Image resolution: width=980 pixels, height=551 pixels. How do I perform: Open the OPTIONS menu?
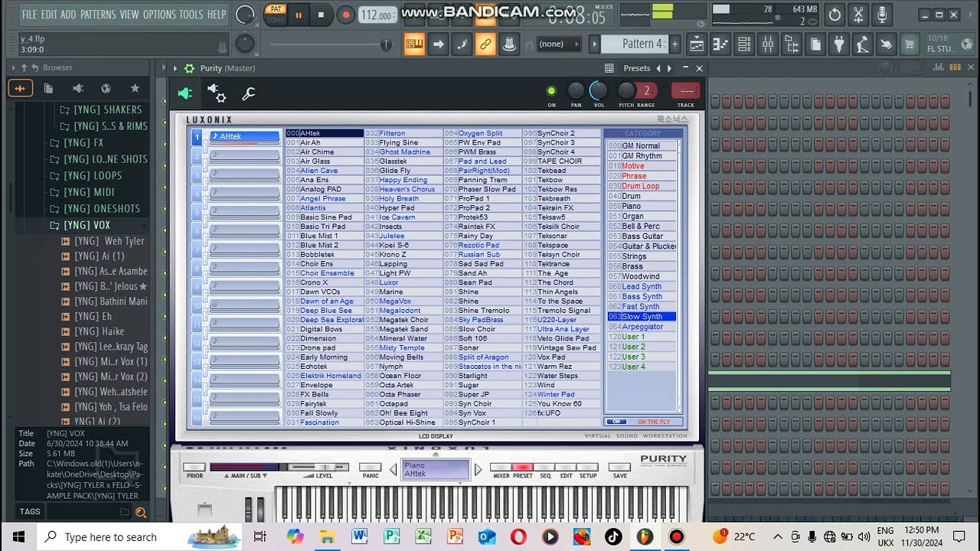159,15
